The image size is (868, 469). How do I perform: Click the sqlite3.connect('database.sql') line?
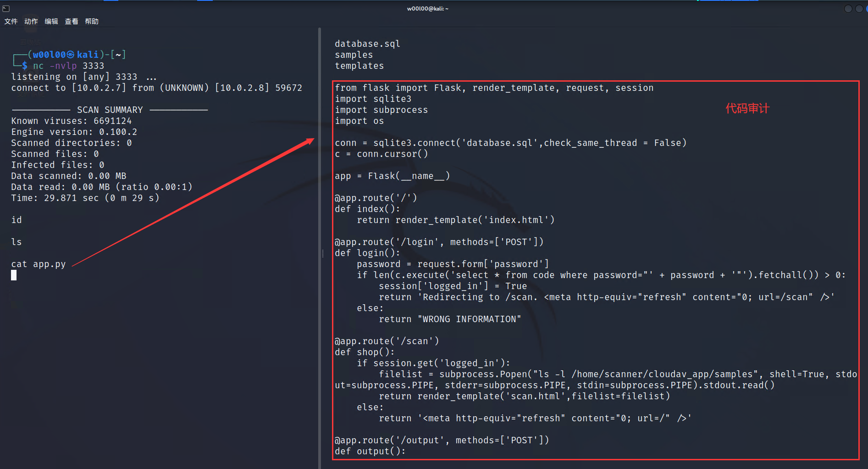coord(510,143)
